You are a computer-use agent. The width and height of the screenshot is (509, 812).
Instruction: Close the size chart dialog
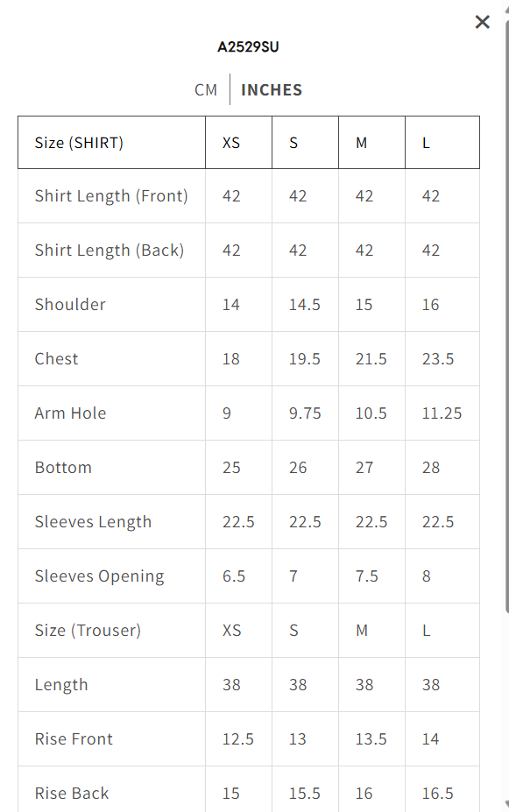tap(482, 22)
